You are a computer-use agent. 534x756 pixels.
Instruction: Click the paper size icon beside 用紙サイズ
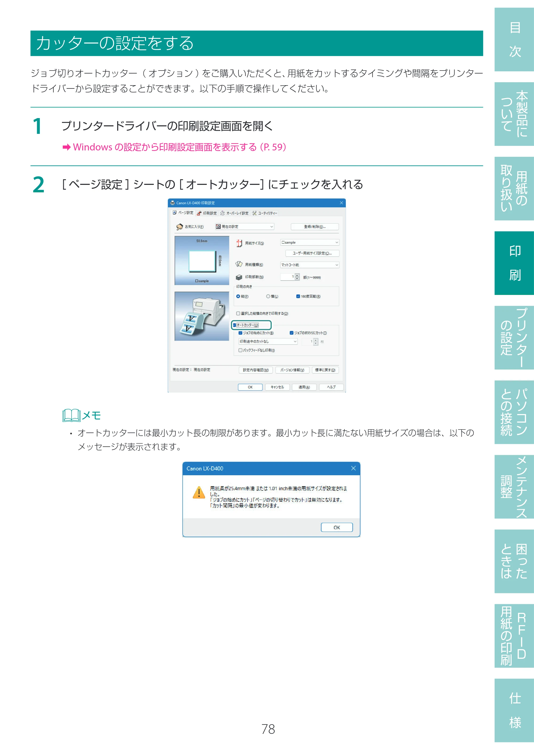coord(239,243)
